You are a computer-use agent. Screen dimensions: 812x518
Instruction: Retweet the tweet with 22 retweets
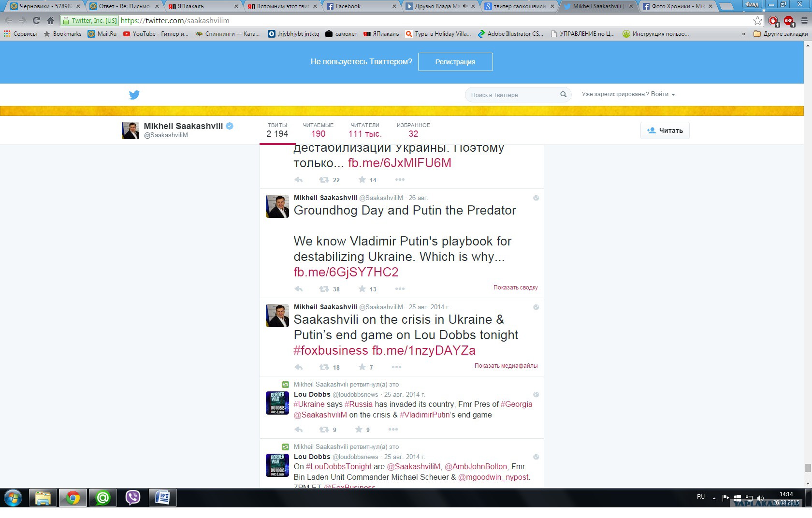point(324,180)
